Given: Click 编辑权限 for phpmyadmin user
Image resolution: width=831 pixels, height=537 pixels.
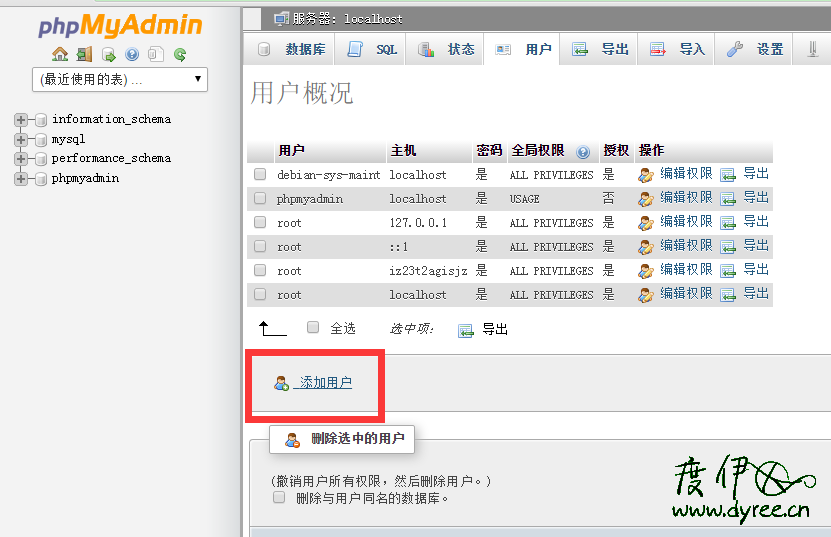Looking at the screenshot, I should (686, 197).
